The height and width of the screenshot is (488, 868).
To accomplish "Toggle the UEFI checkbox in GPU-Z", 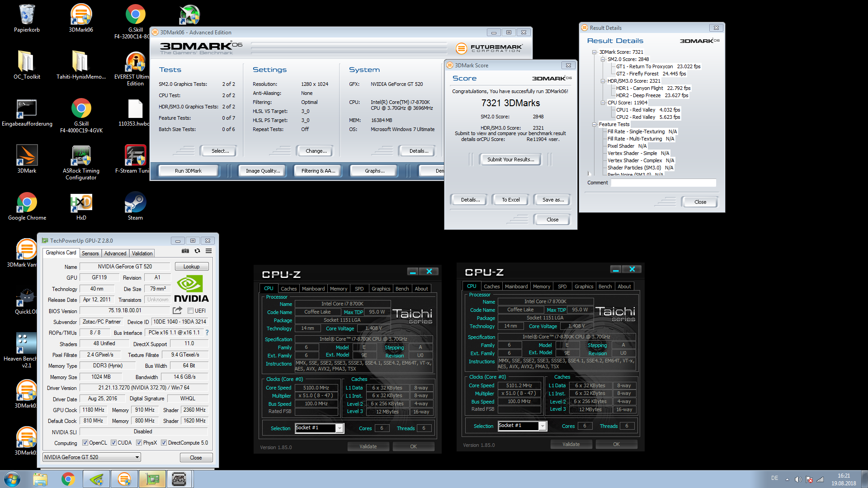I will tap(190, 311).
